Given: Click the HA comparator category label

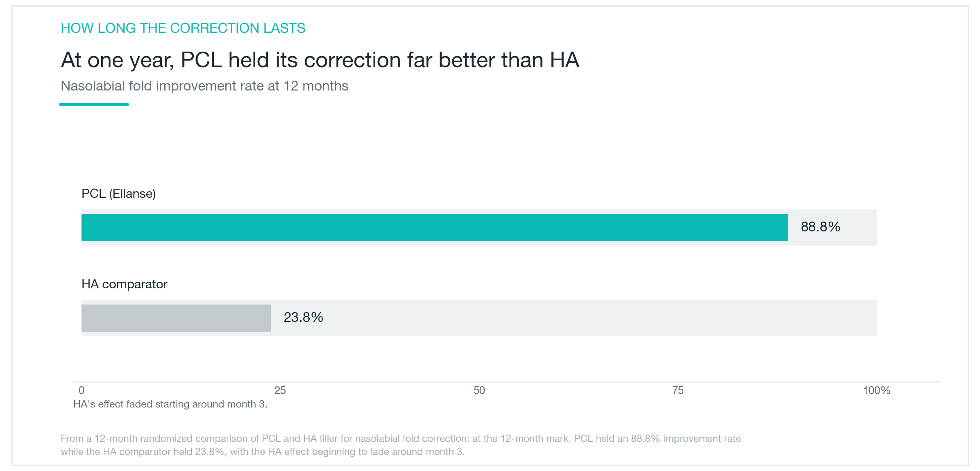Looking at the screenshot, I should pyautogui.click(x=124, y=284).
